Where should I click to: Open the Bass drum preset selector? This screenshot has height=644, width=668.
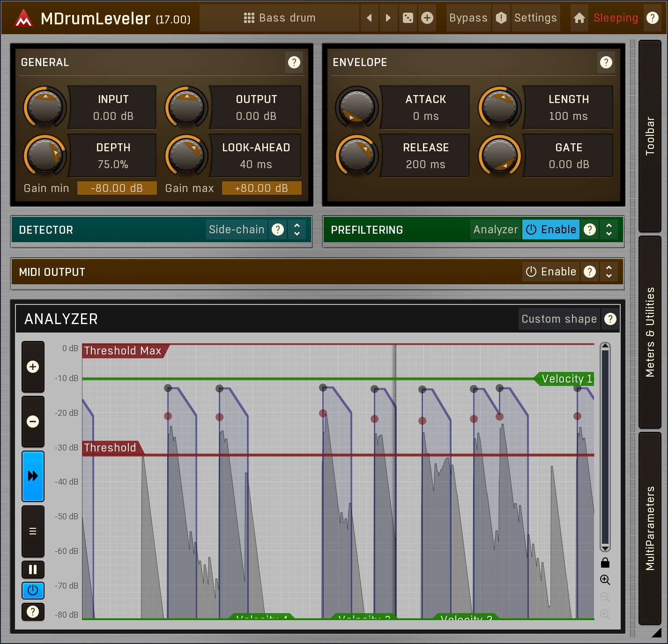[x=280, y=18]
